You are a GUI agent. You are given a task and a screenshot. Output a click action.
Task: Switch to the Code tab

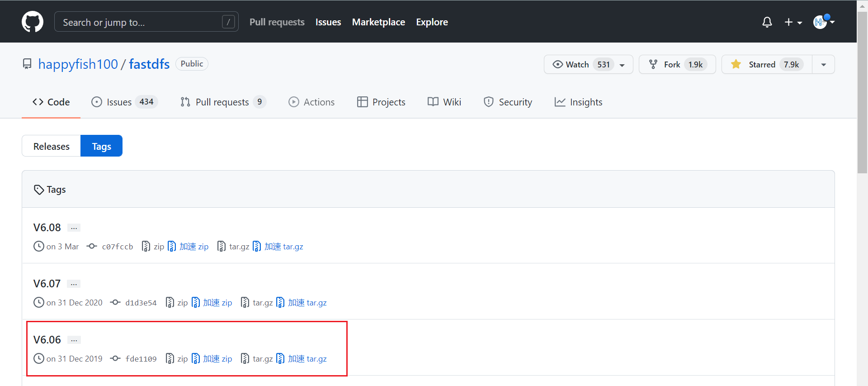coord(51,102)
